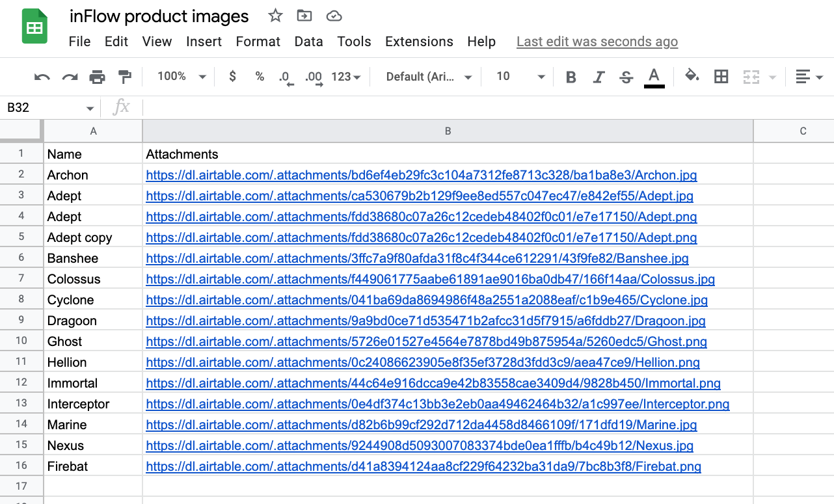The width and height of the screenshot is (834, 504).
Task: Open the View menu
Action: [157, 42]
